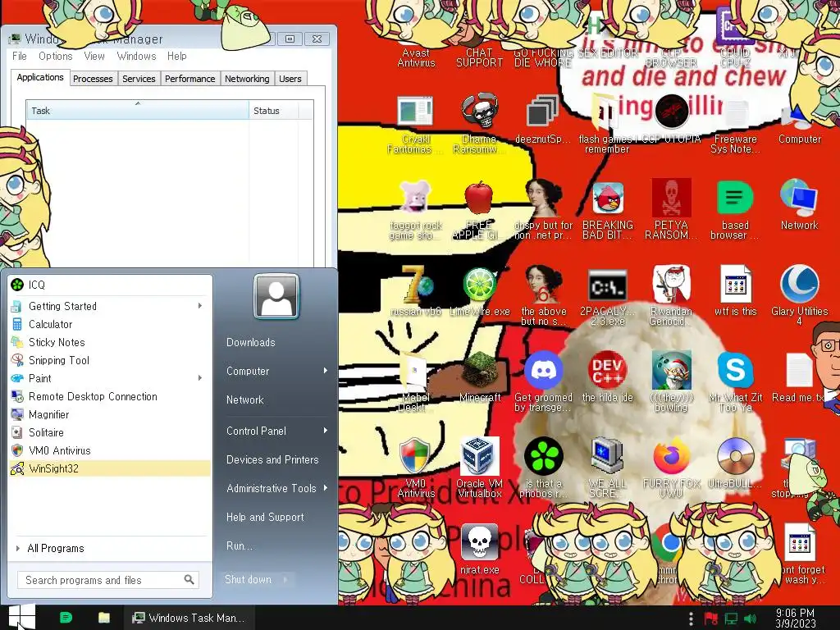Sort by the Task column header

click(x=138, y=111)
